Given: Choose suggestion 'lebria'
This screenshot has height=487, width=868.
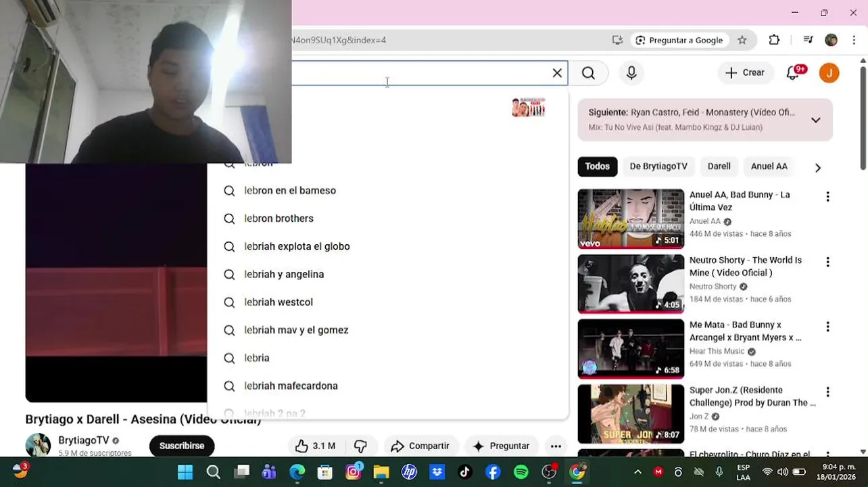Looking at the screenshot, I should pos(388,358).
